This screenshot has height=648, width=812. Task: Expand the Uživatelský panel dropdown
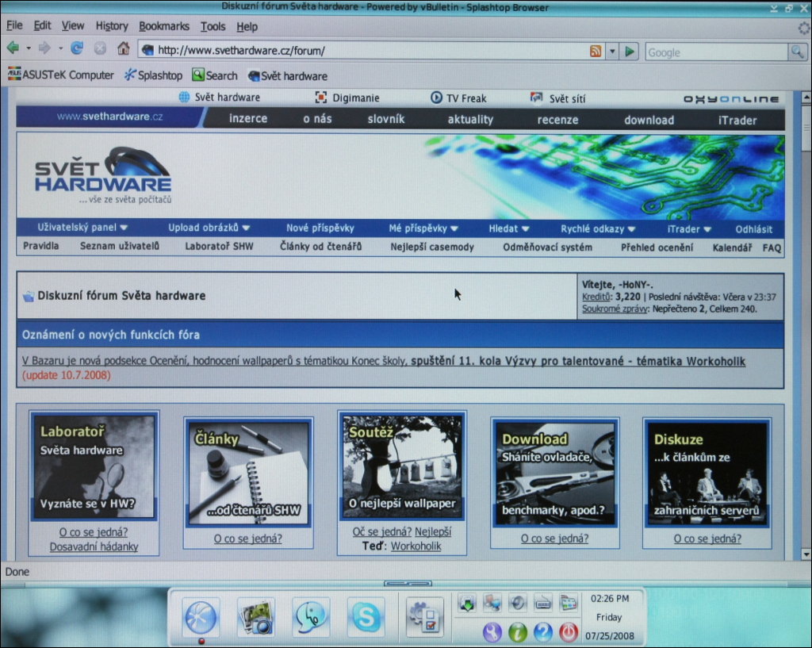82,228
